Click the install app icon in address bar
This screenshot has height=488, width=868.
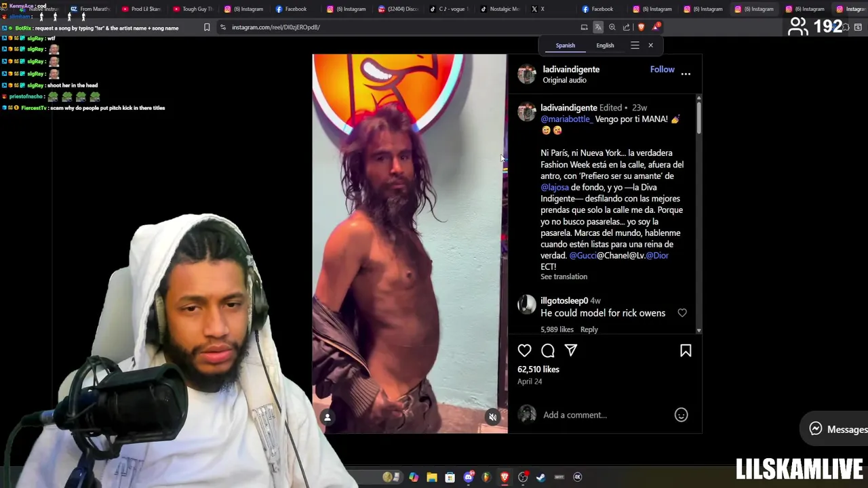tap(584, 27)
